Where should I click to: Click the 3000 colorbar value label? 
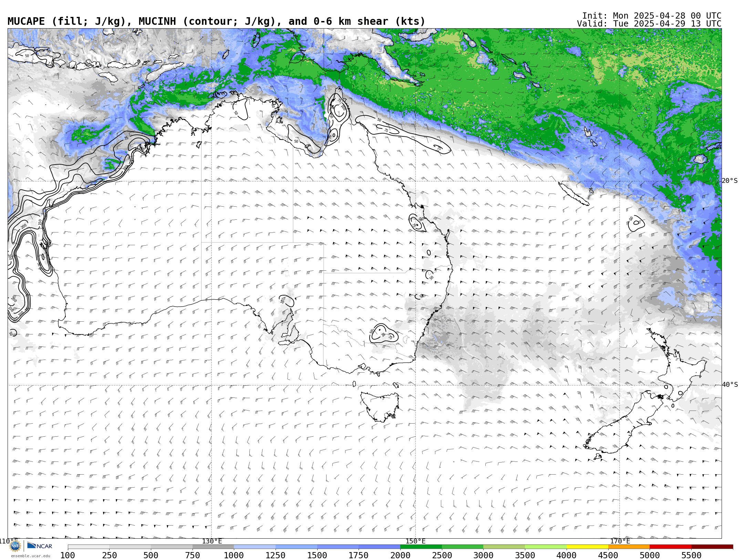pyautogui.click(x=483, y=556)
